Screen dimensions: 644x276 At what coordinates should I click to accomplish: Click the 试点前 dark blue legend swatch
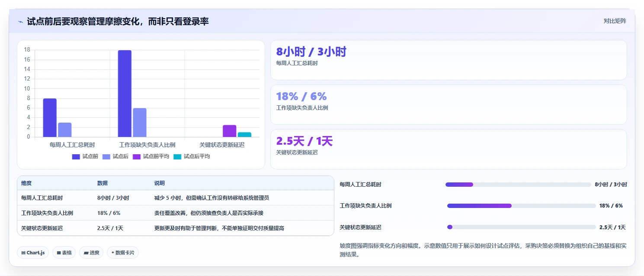pyautogui.click(x=76, y=156)
